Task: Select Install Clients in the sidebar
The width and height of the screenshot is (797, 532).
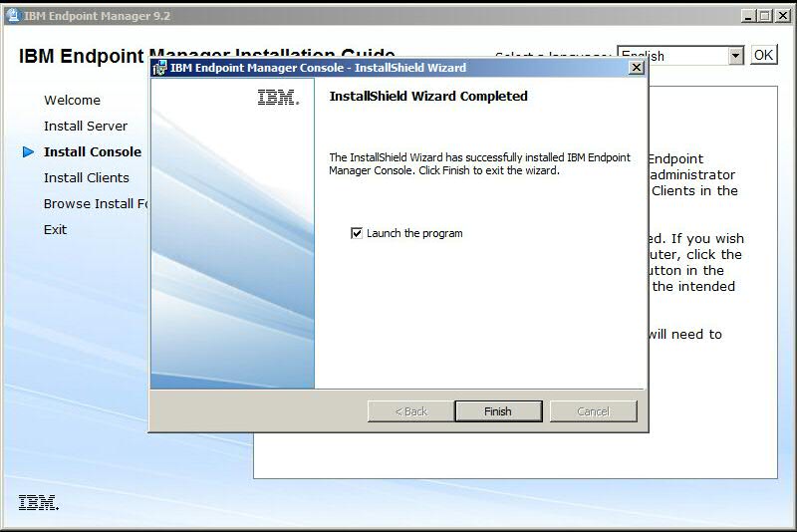Action: (87, 178)
